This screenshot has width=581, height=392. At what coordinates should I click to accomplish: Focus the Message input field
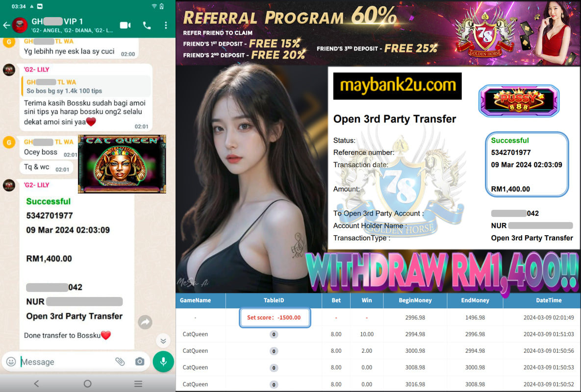67,362
